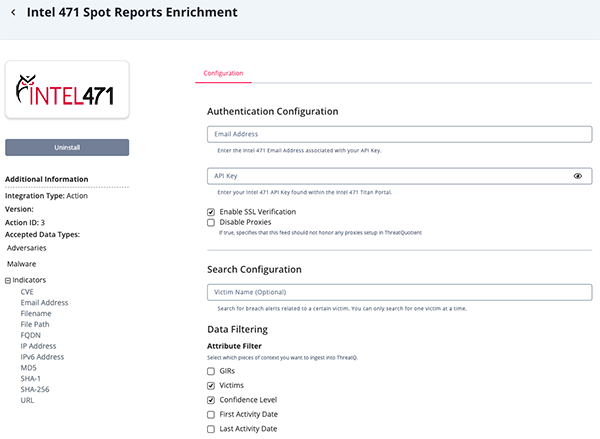
Task: Click the File Path indicator type
Action: click(35, 324)
